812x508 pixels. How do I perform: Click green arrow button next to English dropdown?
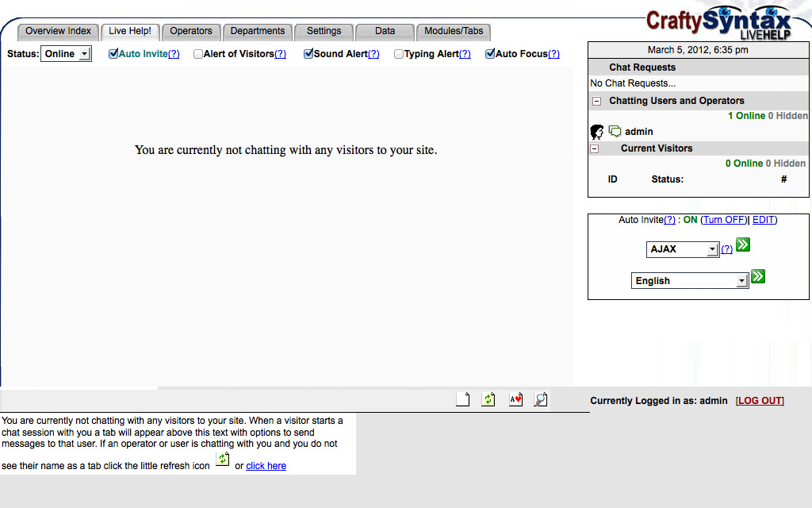pyautogui.click(x=758, y=277)
